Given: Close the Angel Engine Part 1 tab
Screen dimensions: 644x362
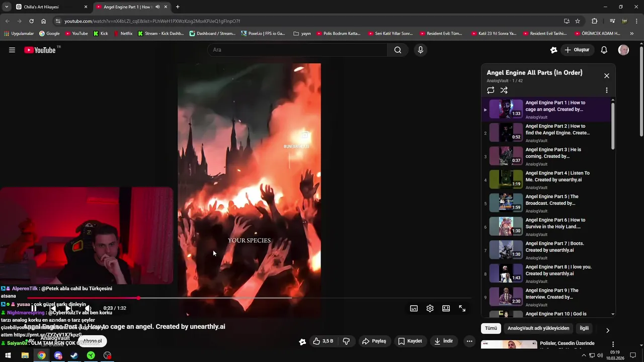Looking at the screenshot, I should [166, 7].
